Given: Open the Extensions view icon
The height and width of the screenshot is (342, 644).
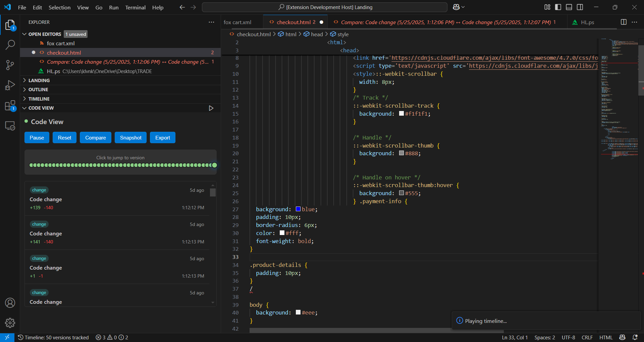Looking at the screenshot, I should pos(10,106).
